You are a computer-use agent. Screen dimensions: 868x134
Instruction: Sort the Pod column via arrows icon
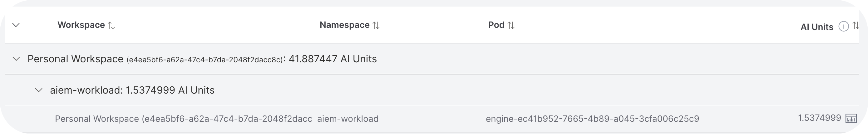(511, 25)
